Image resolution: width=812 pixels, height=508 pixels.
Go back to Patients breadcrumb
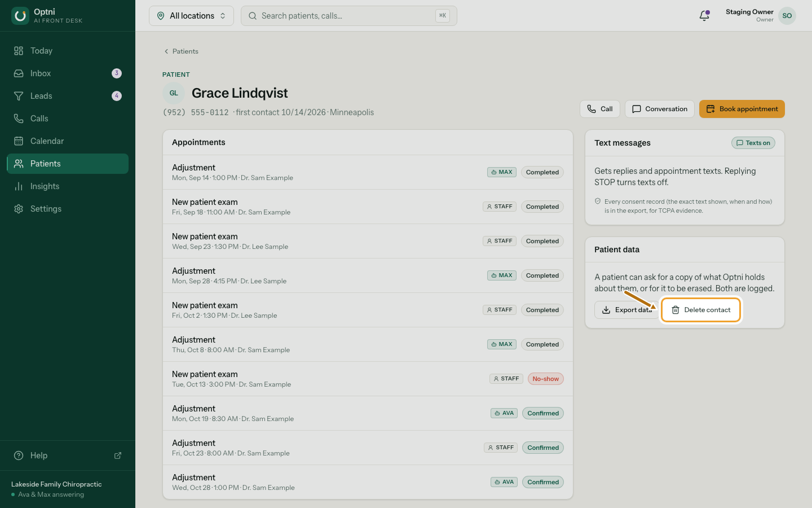pyautogui.click(x=181, y=51)
